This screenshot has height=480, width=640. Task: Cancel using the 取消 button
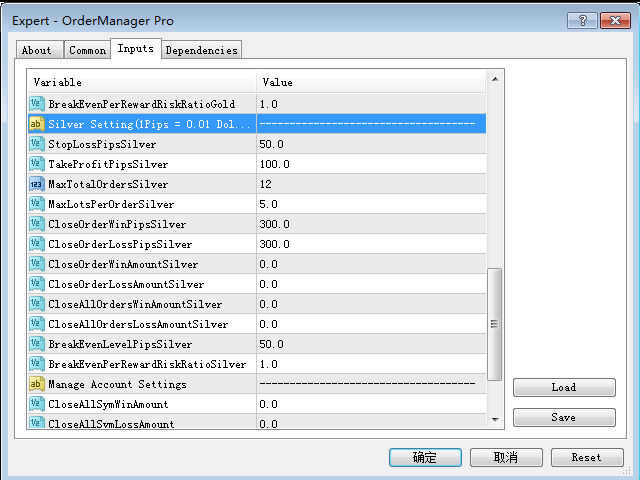click(506, 457)
